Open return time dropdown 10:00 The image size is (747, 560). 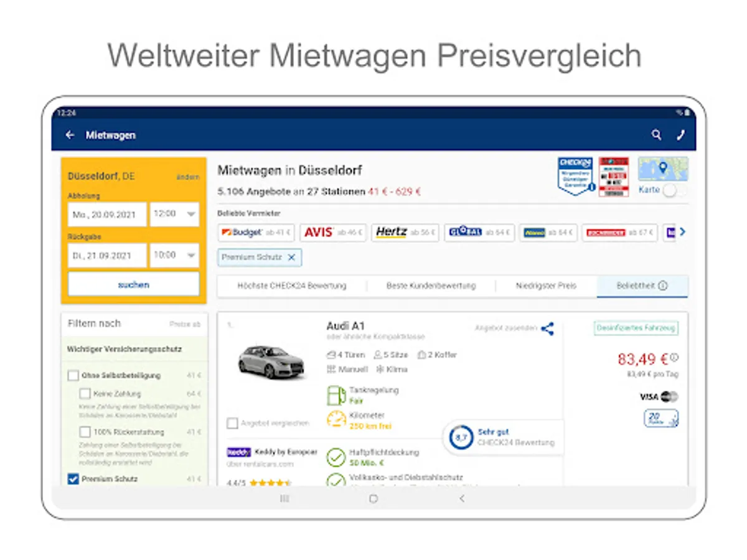[x=174, y=255]
